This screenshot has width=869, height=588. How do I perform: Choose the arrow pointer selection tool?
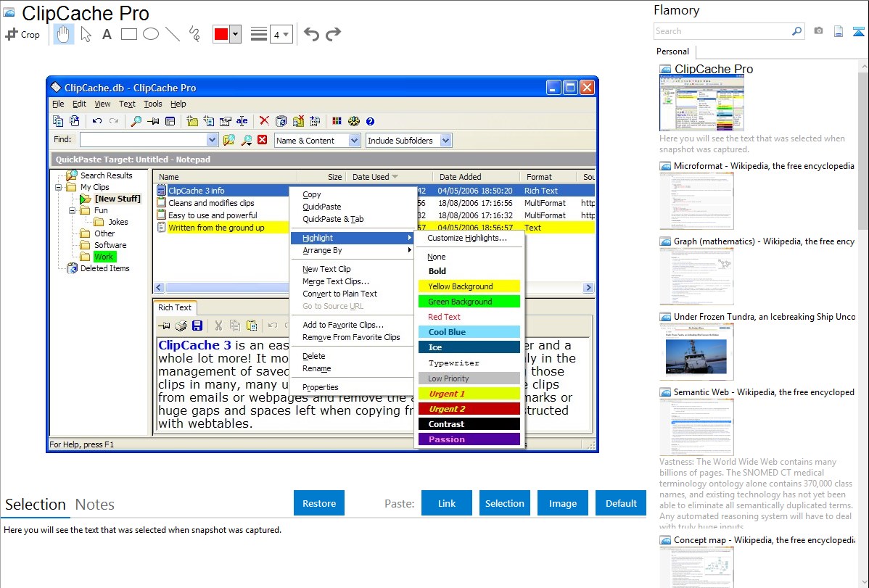point(86,34)
